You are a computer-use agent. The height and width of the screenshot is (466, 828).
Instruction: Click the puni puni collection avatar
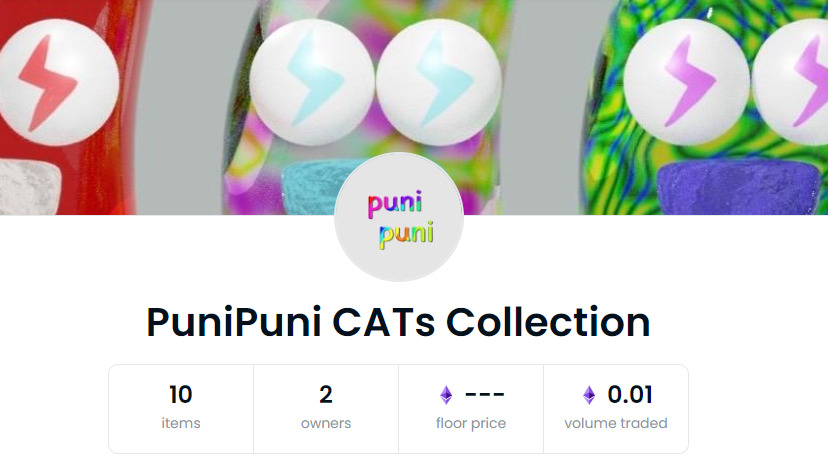click(399, 217)
